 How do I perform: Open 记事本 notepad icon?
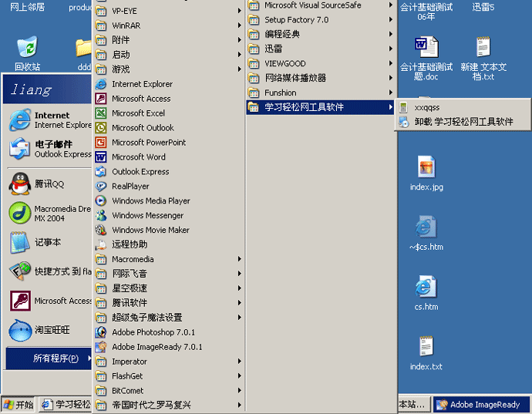coord(20,242)
